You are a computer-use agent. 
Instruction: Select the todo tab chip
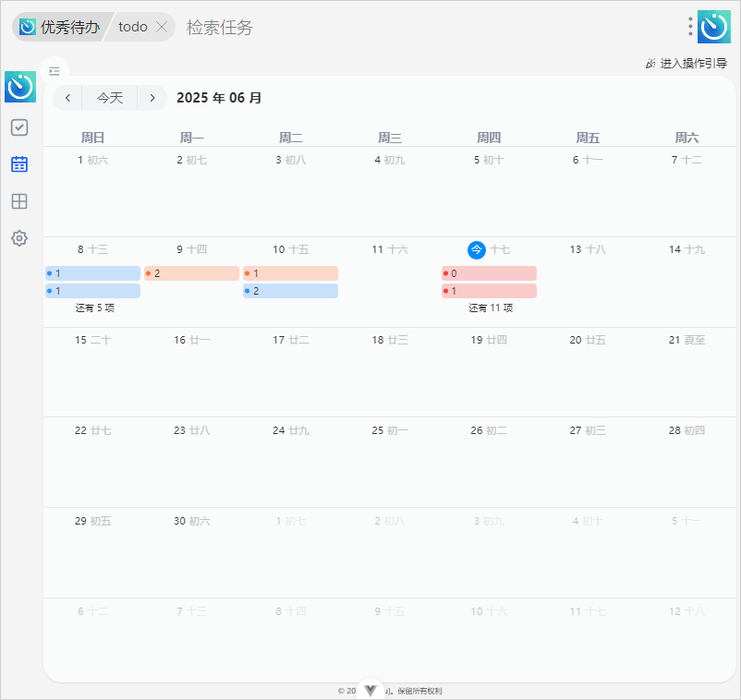[x=133, y=27]
